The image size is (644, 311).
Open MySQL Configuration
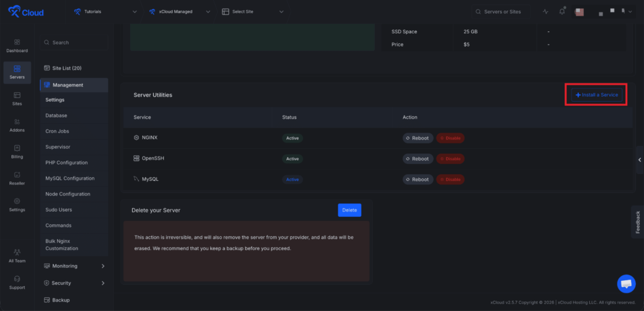point(74,178)
